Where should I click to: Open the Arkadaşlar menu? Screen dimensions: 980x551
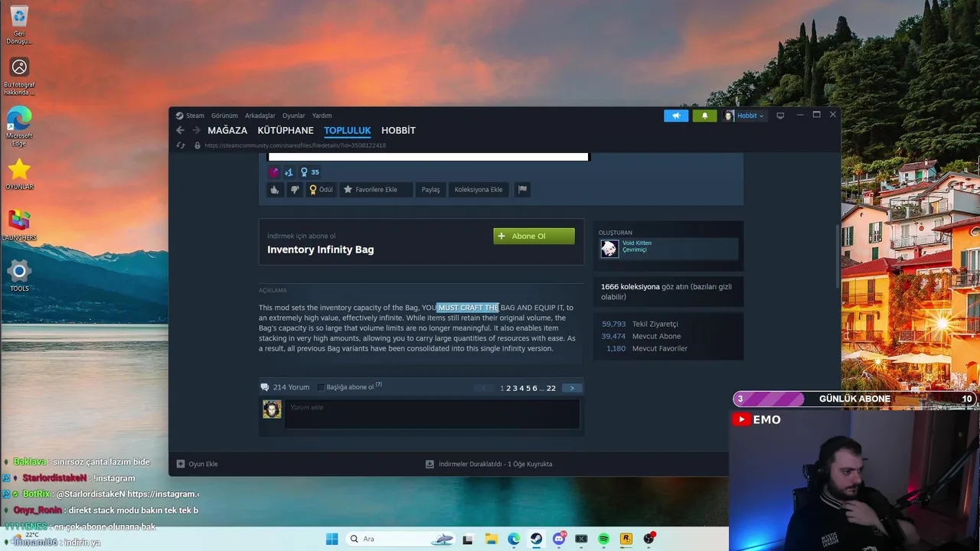pyautogui.click(x=260, y=116)
